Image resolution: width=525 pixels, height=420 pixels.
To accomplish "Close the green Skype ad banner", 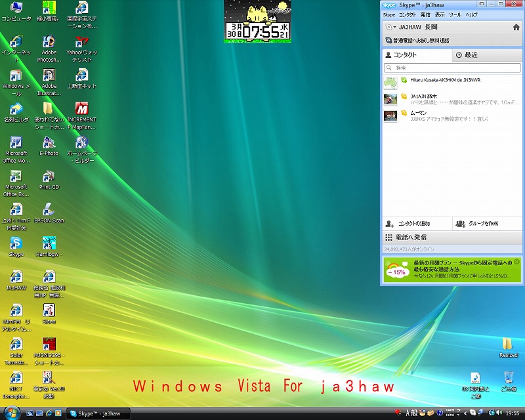I will pyautogui.click(x=517, y=262).
